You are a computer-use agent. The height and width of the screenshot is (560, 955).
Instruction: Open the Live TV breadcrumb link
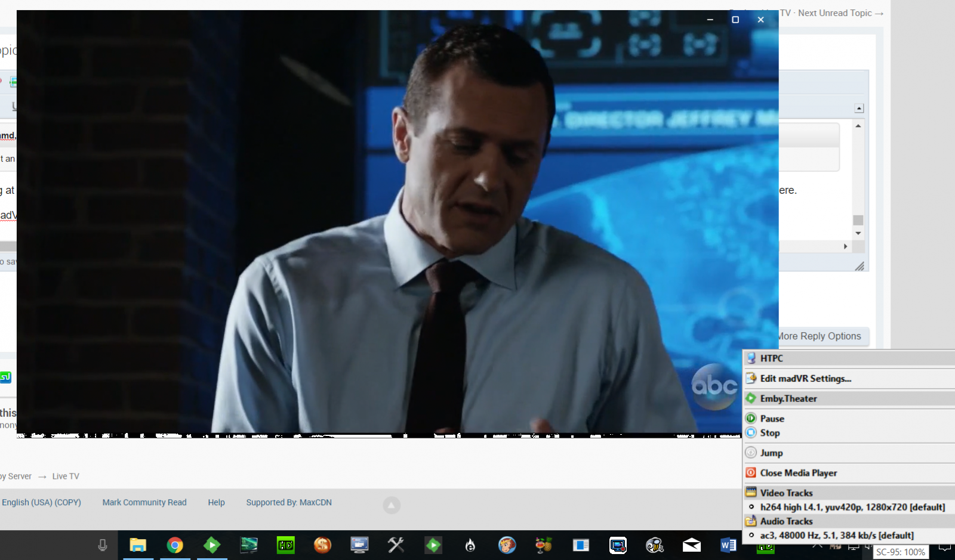(x=66, y=477)
